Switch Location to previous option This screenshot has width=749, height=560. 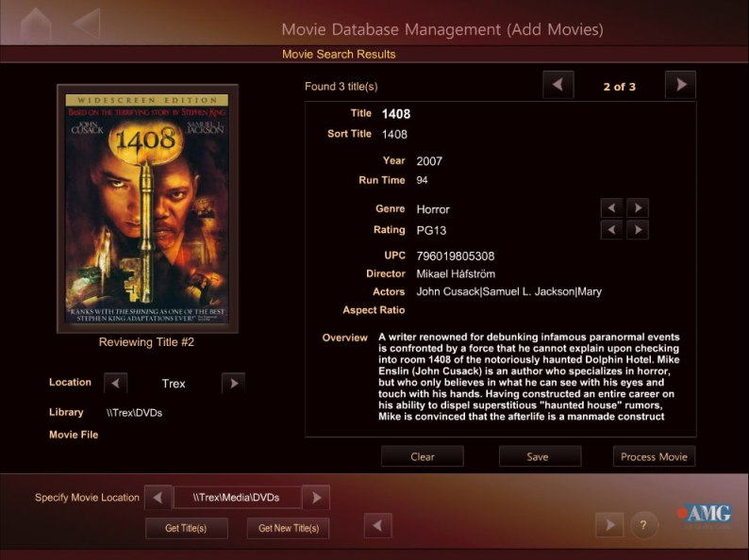[116, 384]
